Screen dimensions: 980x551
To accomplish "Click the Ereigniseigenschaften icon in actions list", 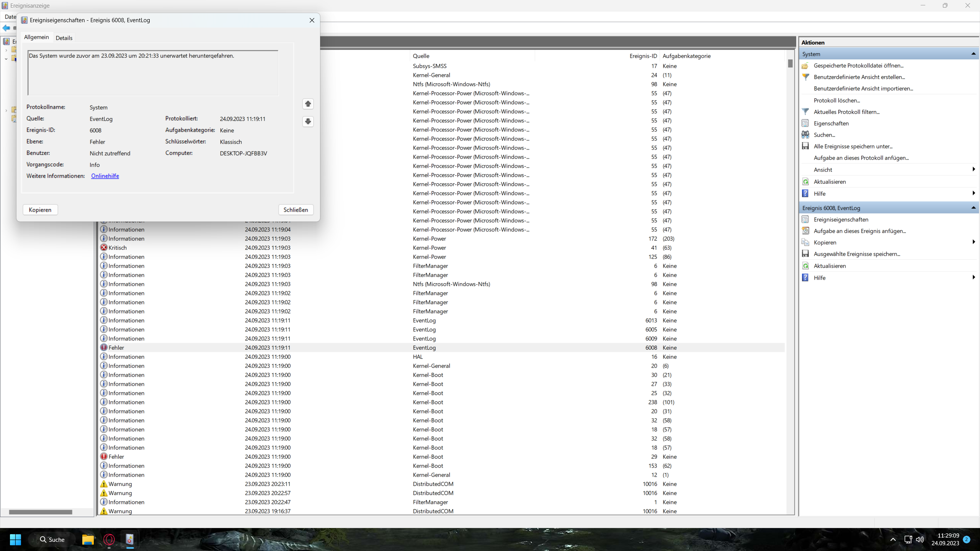I will (805, 220).
